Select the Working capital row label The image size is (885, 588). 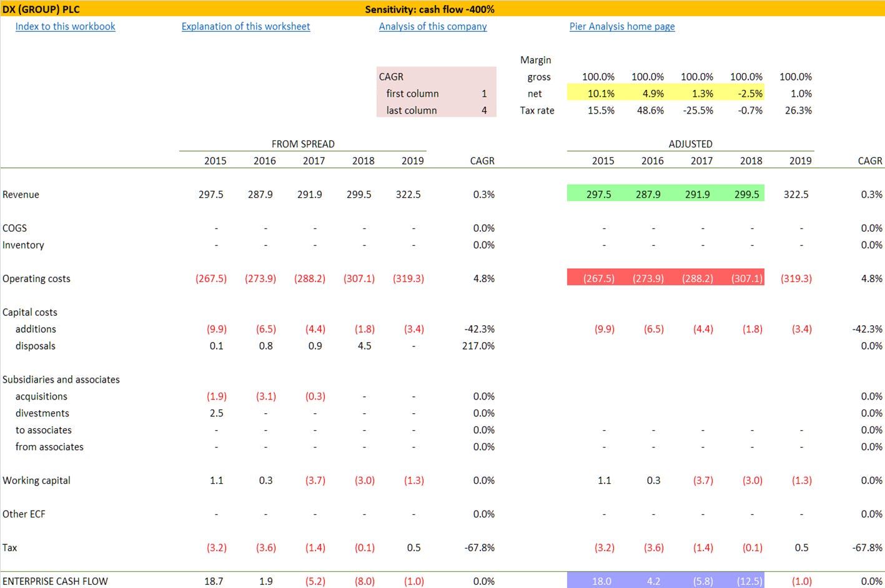click(x=36, y=481)
